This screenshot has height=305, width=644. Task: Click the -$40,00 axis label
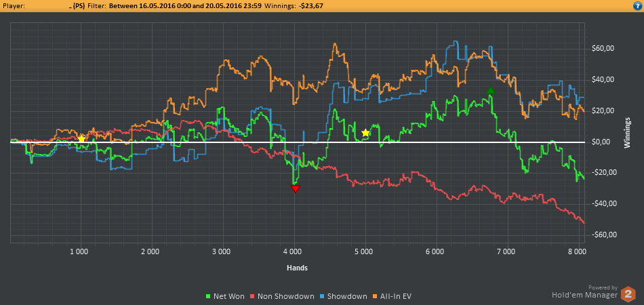[x=605, y=203]
